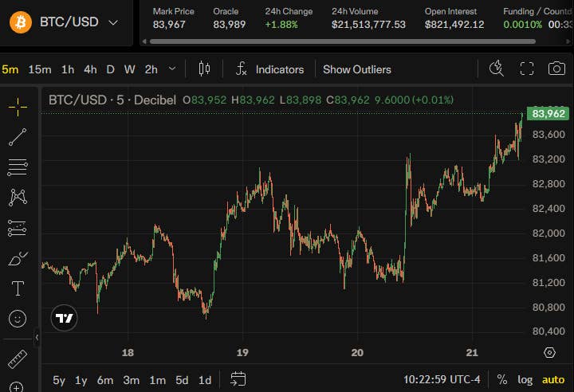
Task: Select the trend line drawing tool
Action: pos(18,137)
